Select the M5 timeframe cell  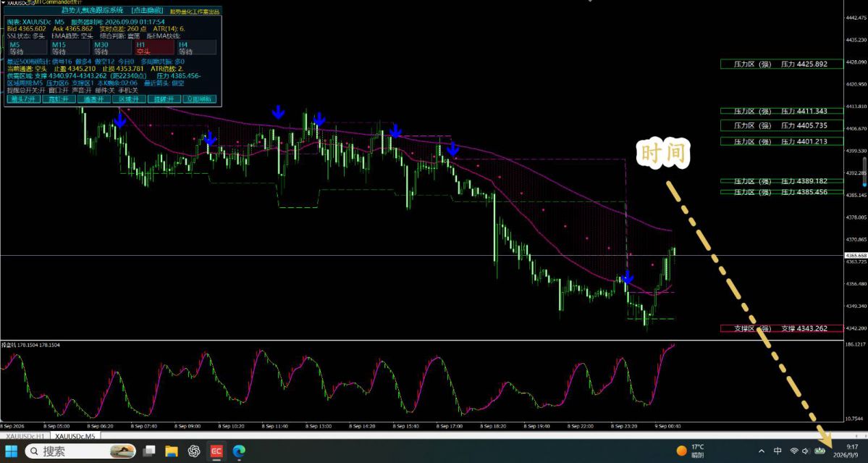[28, 48]
